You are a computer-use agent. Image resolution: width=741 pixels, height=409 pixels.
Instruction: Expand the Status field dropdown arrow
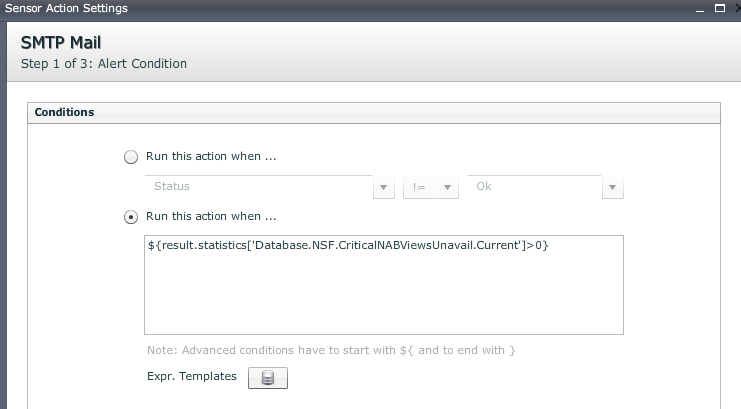(383, 187)
